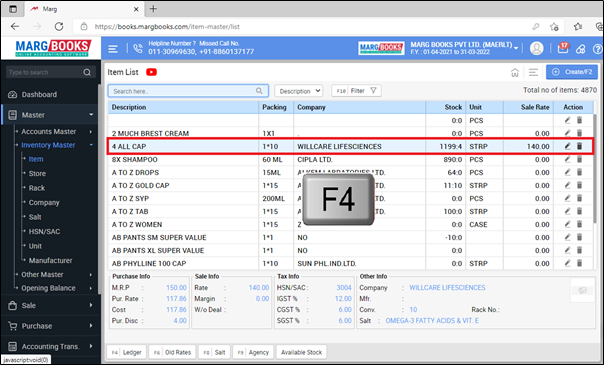Add page to favorites star icon

click(554, 27)
